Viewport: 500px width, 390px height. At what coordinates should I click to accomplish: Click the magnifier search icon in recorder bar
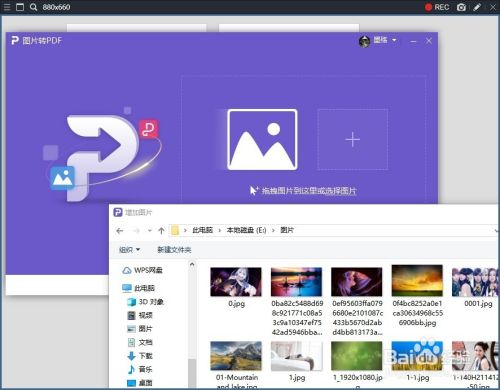coord(33,7)
